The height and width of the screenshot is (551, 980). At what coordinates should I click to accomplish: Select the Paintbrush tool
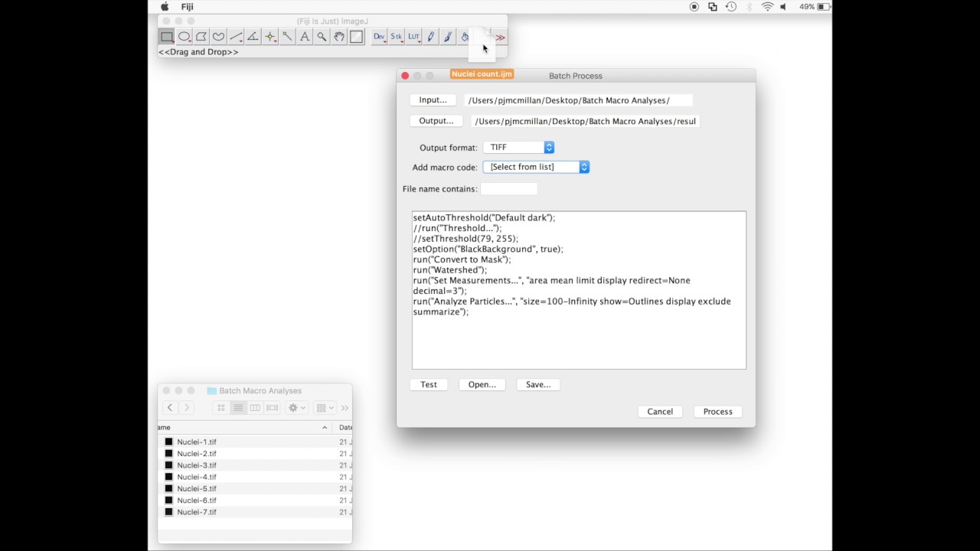coord(448,37)
